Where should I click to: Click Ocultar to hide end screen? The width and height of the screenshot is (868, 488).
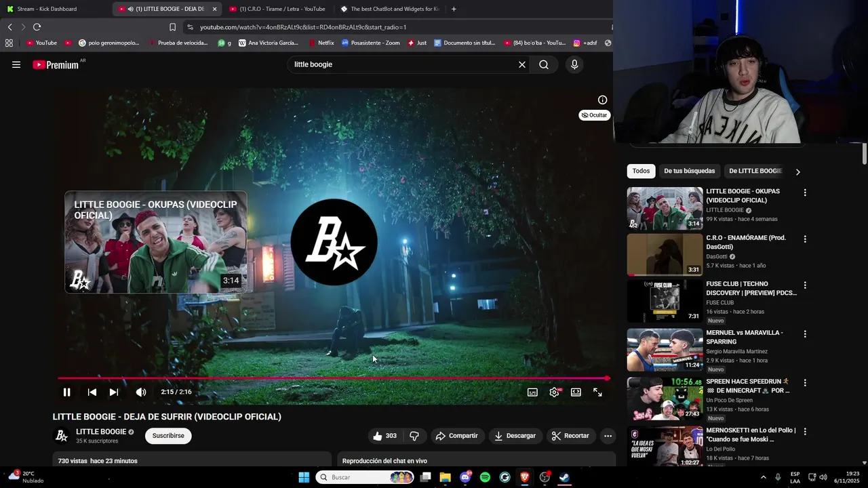point(594,115)
